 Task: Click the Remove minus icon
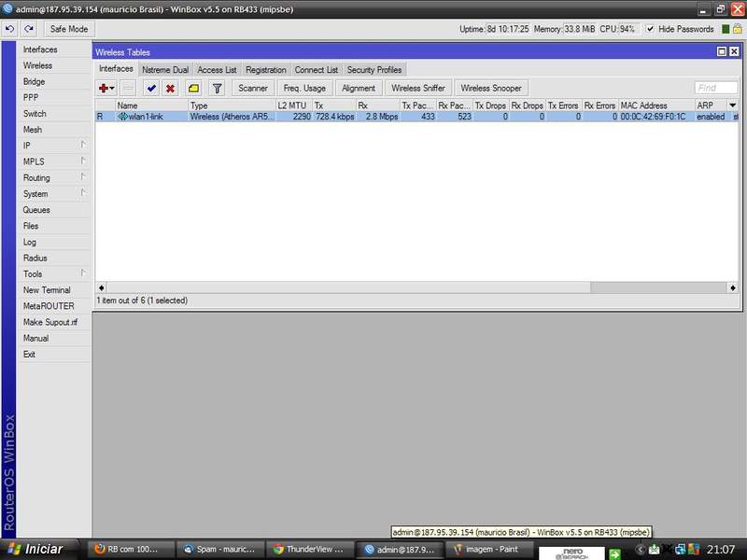click(x=128, y=88)
